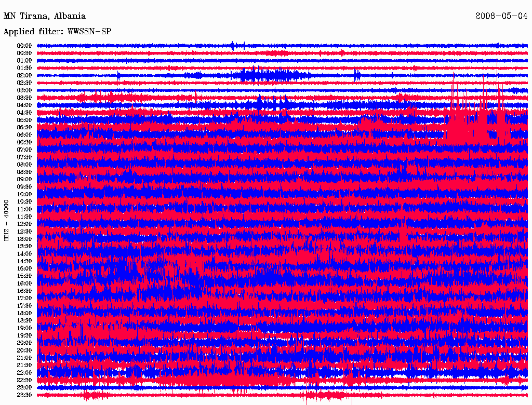532x405 pixels.
Task: Select the 11:00 time label
Action: click(24, 209)
